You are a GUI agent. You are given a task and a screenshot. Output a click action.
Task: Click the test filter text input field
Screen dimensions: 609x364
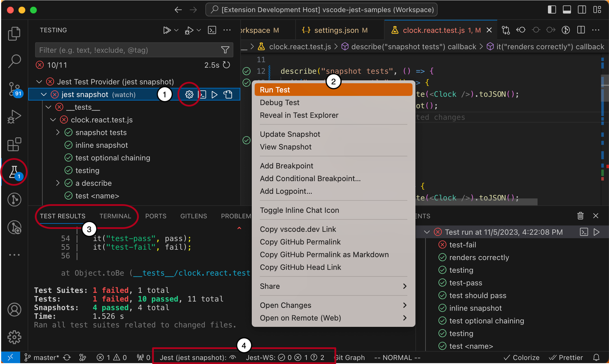coord(127,50)
